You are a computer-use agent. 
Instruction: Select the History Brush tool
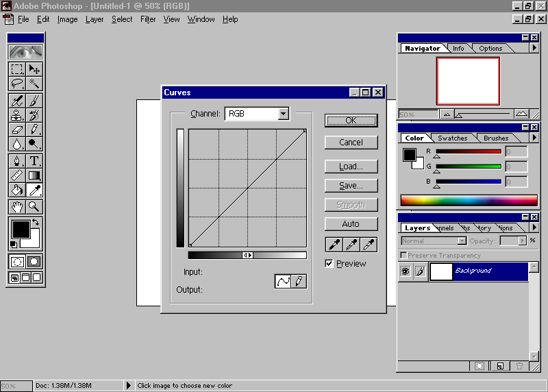coord(34,115)
